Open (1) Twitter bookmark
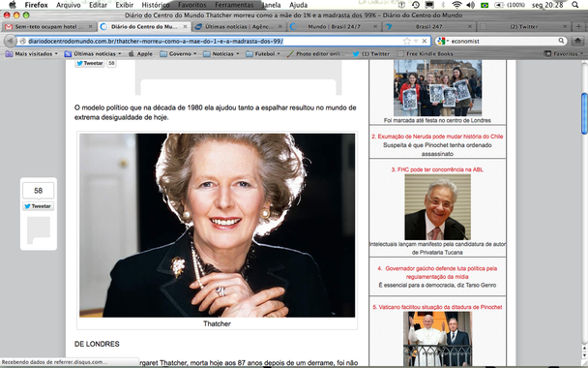This screenshot has width=588, height=368. click(370, 53)
